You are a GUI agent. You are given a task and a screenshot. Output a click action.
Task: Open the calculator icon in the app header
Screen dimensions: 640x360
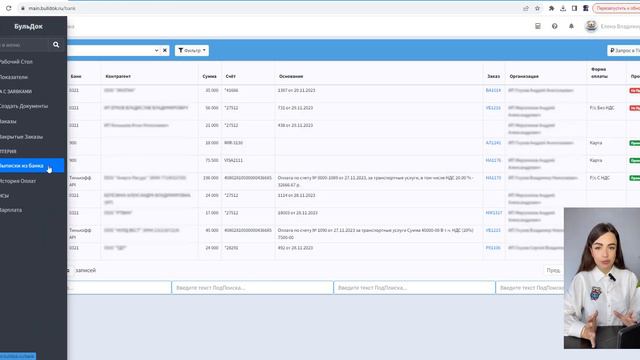coord(538,26)
